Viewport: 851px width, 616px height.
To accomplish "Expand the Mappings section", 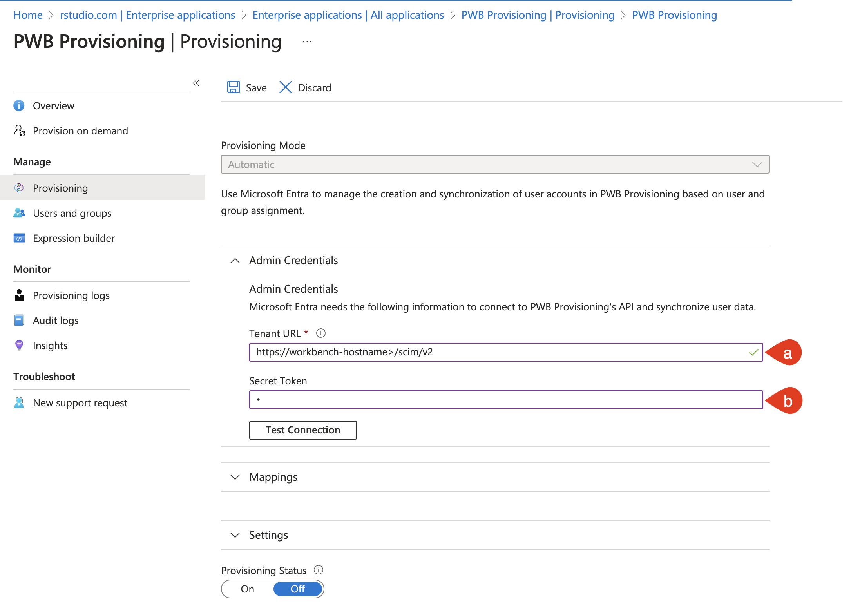I will click(235, 477).
